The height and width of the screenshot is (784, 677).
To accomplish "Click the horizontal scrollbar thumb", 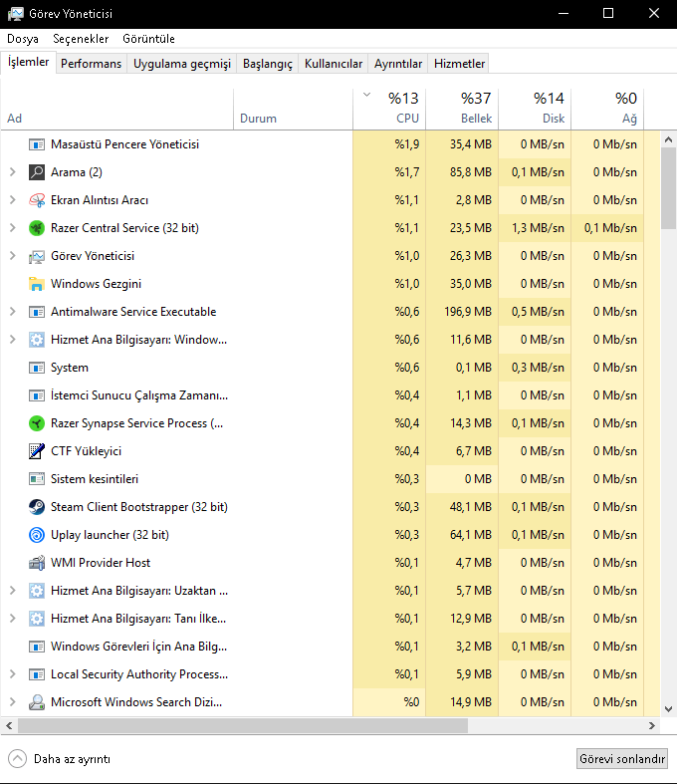I will [x=243, y=725].
